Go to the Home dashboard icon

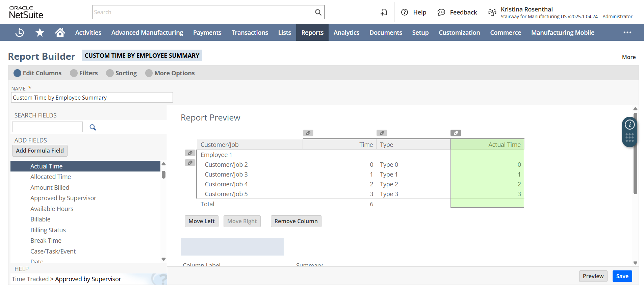60,32
